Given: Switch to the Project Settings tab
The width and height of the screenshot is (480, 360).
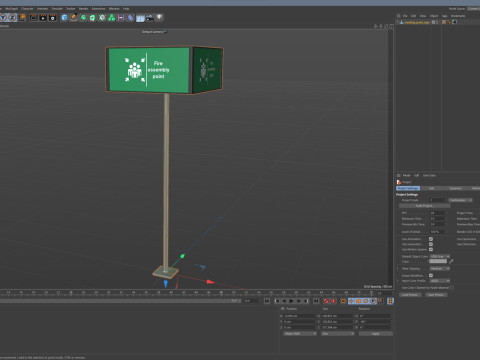Looking at the screenshot, I should pos(408,188).
